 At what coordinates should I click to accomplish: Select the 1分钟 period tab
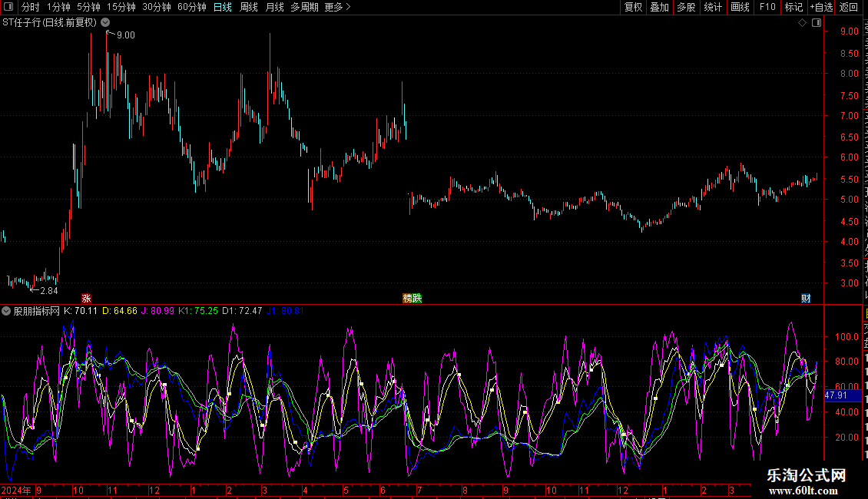click(x=58, y=7)
